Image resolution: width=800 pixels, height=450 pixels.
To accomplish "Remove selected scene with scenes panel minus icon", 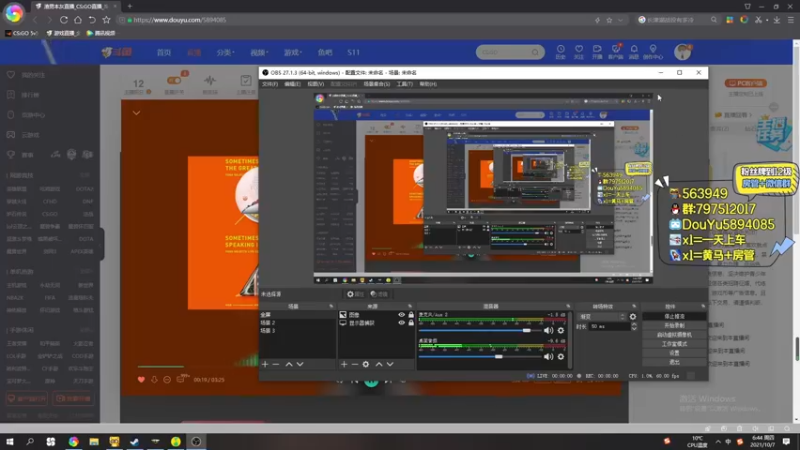I will [x=276, y=364].
